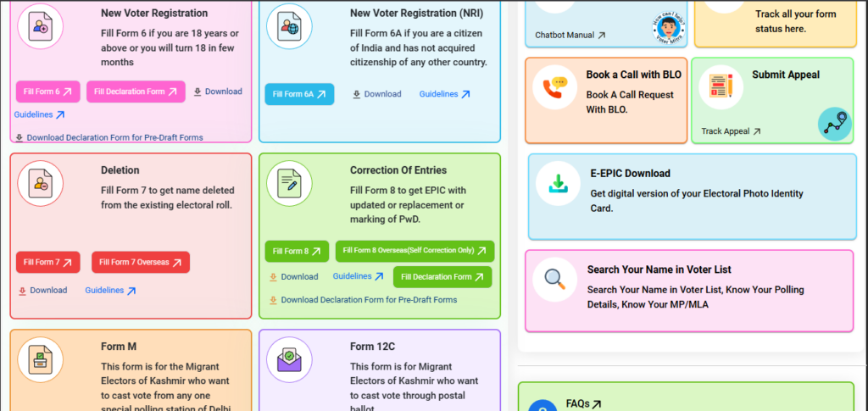Open the Track Appeal link

tap(731, 131)
